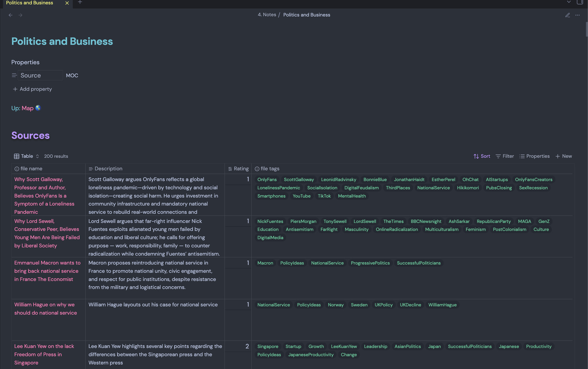Open the more options ellipsis menu
Screen dimensions: 588x369
(x=577, y=15)
